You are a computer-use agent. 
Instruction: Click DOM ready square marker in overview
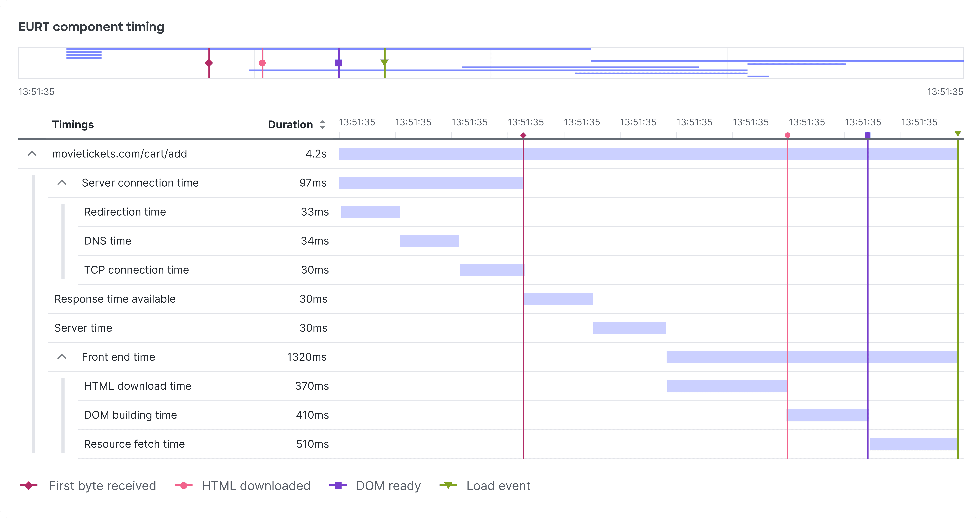pos(339,63)
